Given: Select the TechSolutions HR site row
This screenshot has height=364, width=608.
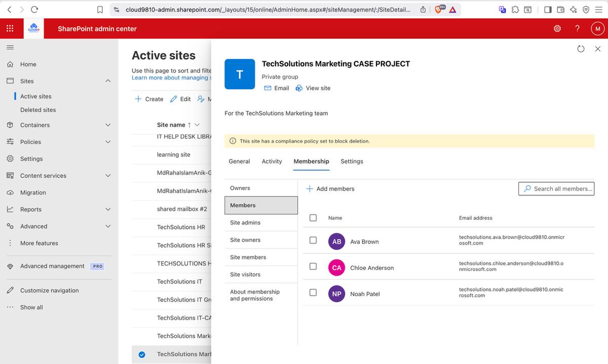Looking at the screenshot, I should click(171, 227).
